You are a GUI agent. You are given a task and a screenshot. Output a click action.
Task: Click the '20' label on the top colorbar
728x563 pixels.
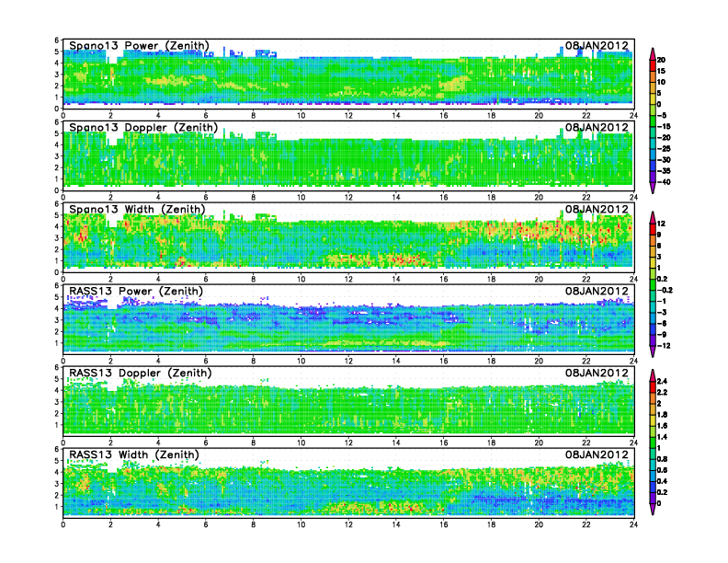coord(661,60)
